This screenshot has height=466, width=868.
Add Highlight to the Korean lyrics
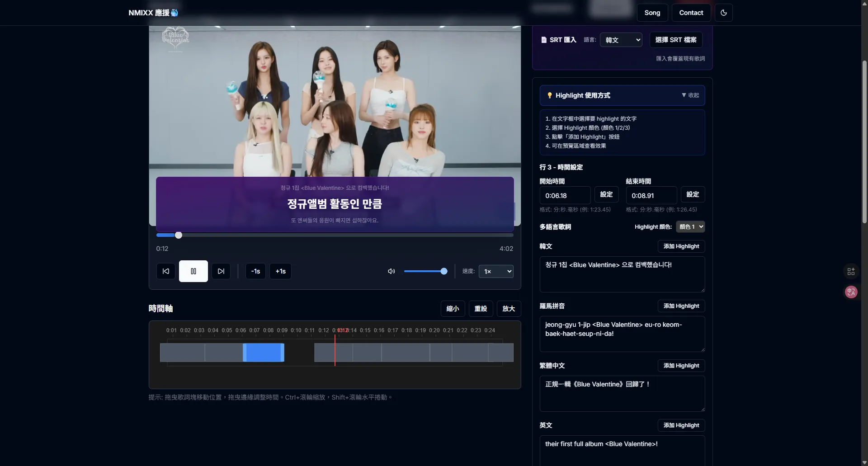681,246
